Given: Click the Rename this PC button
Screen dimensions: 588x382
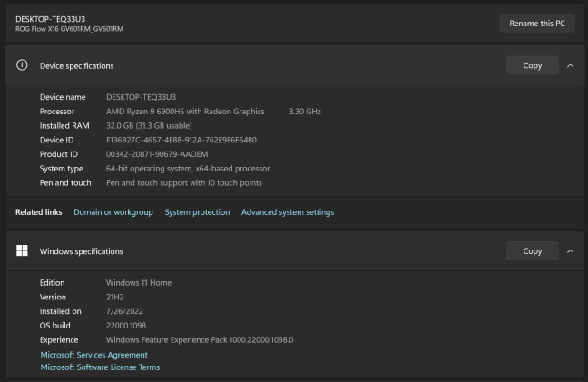Looking at the screenshot, I should coord(536,24).
